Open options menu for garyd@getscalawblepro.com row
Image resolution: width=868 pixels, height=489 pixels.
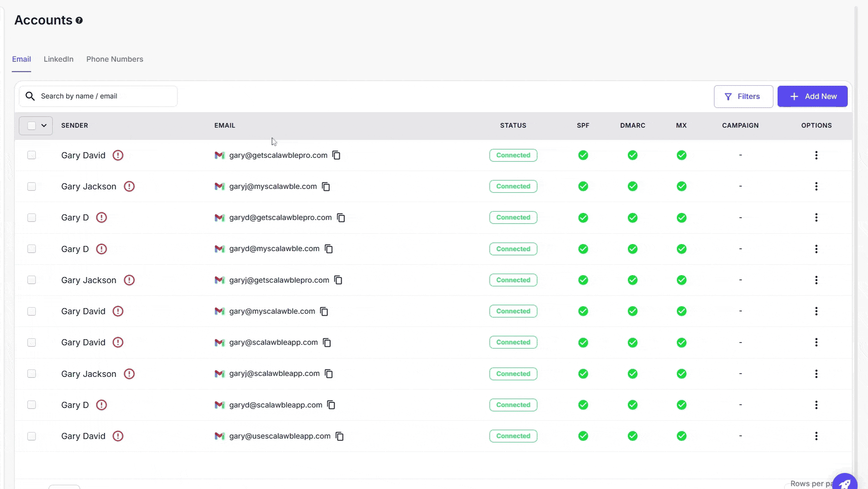(816, 218)
